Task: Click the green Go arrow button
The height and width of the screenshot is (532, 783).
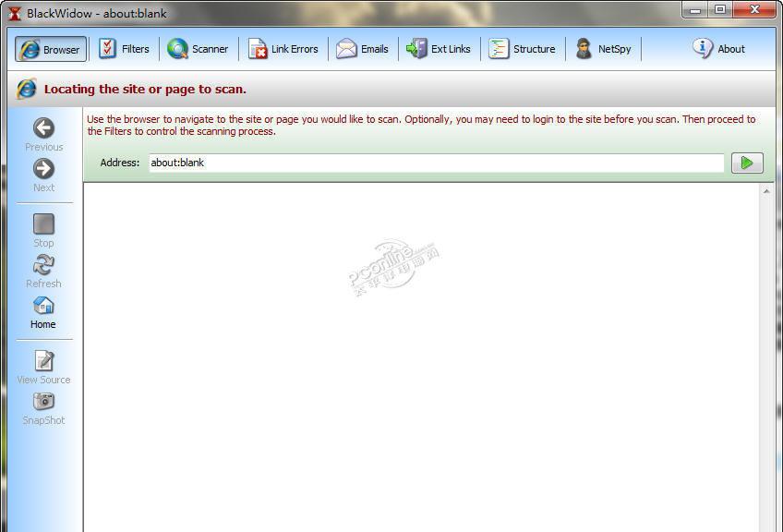Action: tap(747, 163)
